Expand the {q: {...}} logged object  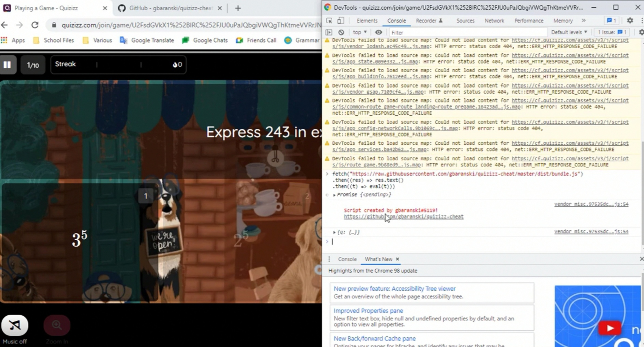click(x=334, y=232)
